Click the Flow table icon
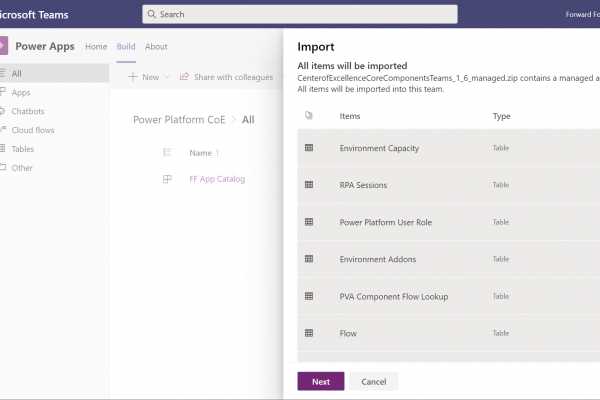This screenshot has width=600, height=400. coord(309,333)
